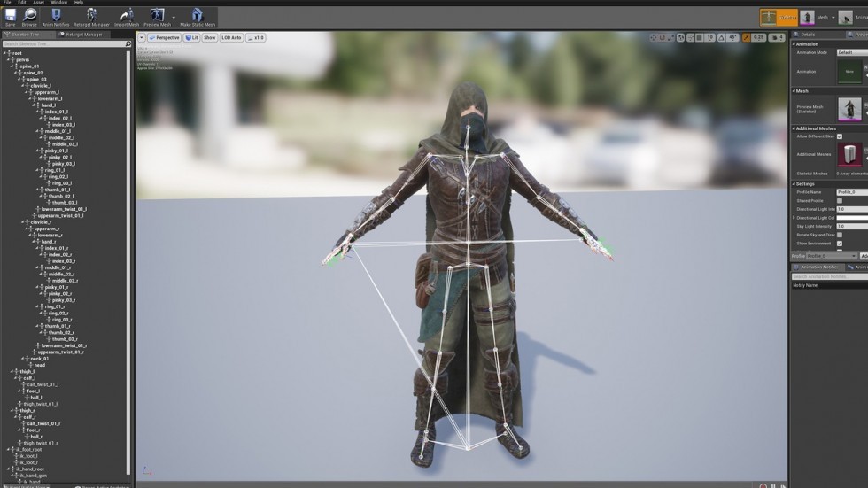Click the Preview Mesh character thumbnail in Details
This screenshot has width=868, height=488.
pos(849,109)
